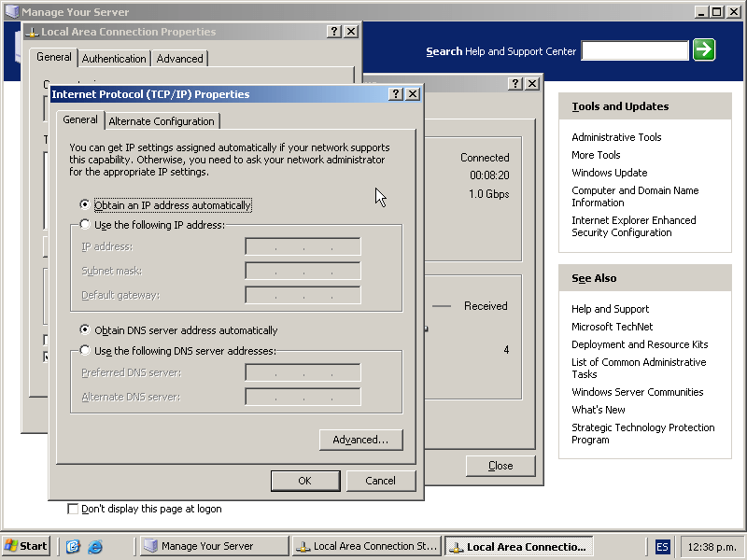Click the ES language indicator in tray
747x560 pixels.
(662, 547)
